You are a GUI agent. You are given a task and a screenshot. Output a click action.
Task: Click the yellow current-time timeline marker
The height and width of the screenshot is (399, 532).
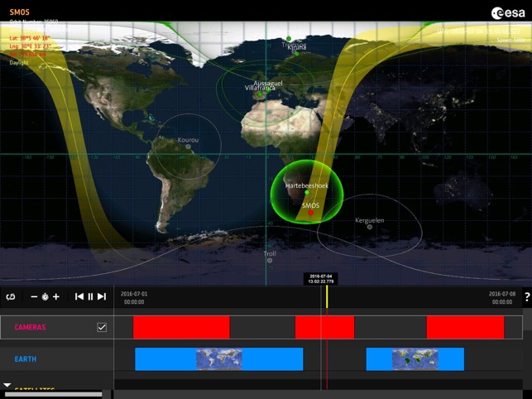click(327, 297)
